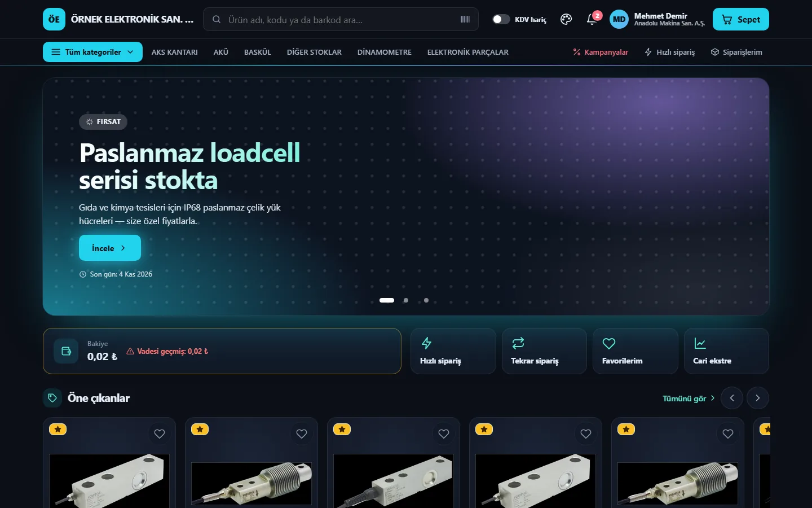Click the tag icon beside Öne çıkanlar

click(x=52, y=398)
